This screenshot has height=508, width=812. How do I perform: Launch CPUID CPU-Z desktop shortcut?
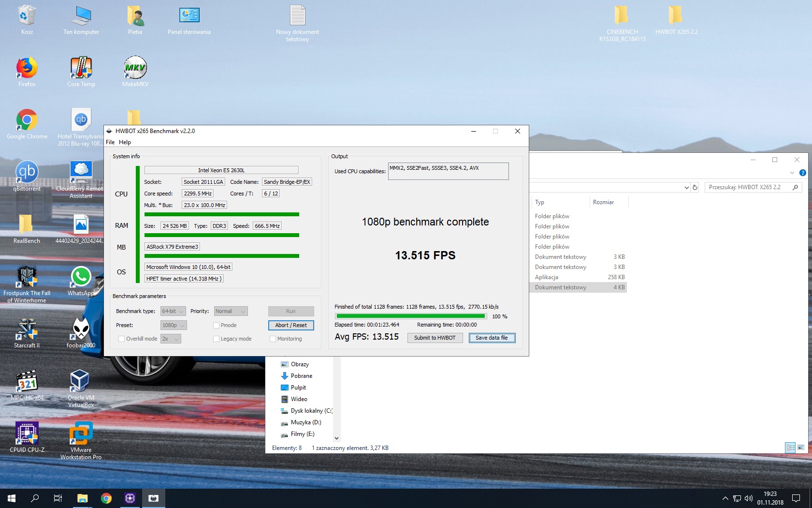pos(27,433)
